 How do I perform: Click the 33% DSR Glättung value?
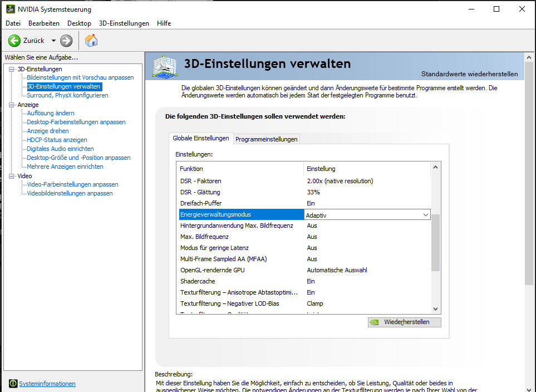[x=313, y=192]
